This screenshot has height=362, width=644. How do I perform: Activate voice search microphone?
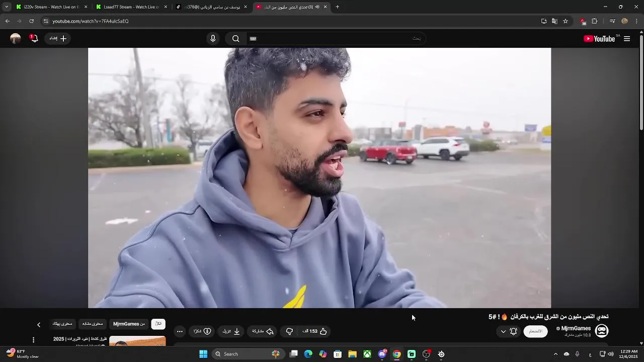click(x=213, y=39)
